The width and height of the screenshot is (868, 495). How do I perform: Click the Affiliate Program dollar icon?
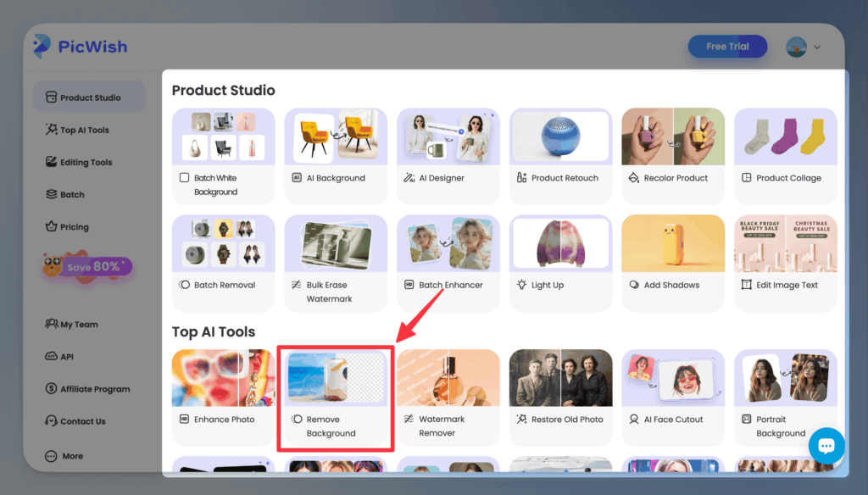click(x=51, y=389)
